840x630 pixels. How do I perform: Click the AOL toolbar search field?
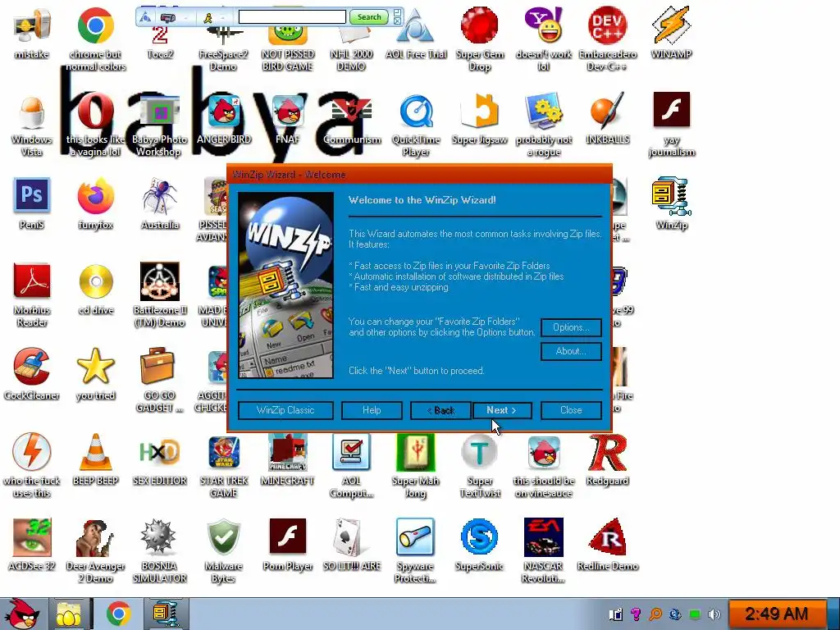[292, 17]
